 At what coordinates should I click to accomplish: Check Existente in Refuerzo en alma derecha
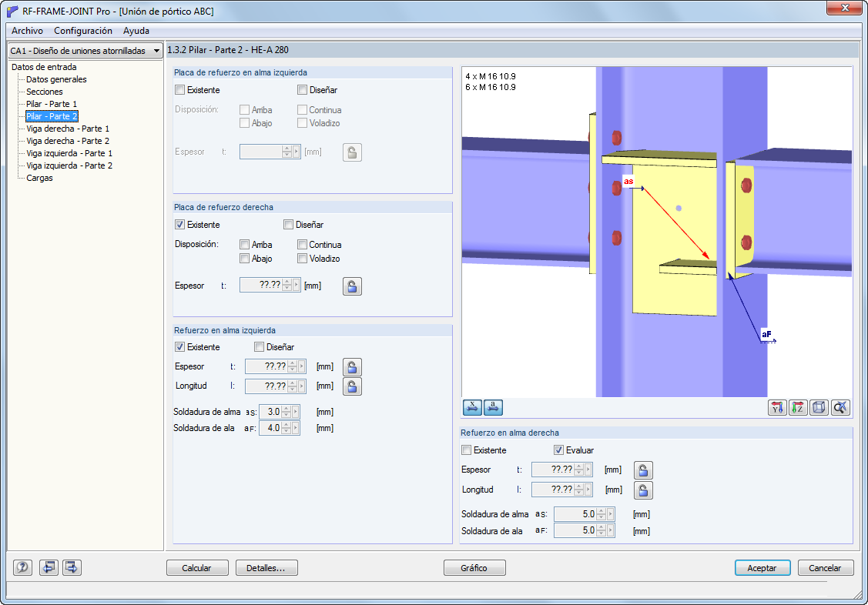(467, 450)
